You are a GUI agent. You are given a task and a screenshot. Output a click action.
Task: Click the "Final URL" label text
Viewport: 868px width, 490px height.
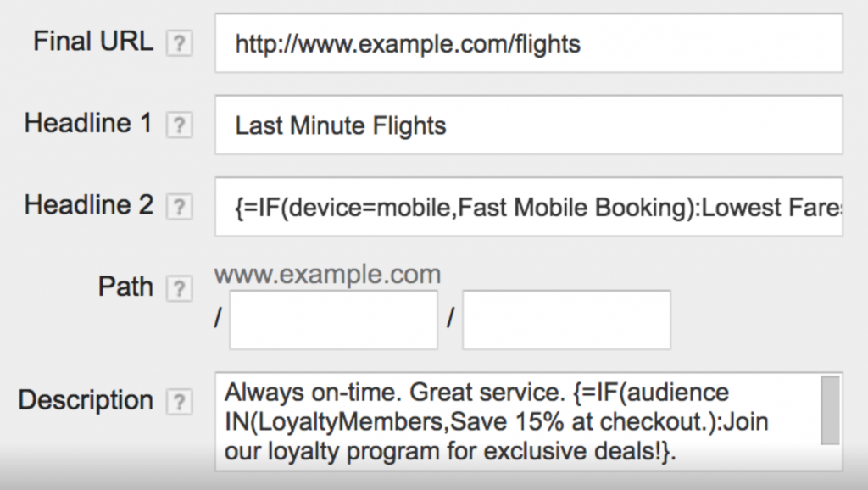click(x=93, y=42)
